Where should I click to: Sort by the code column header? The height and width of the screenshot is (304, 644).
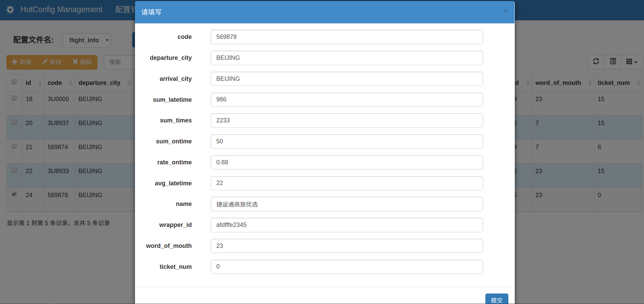point(59,83)
